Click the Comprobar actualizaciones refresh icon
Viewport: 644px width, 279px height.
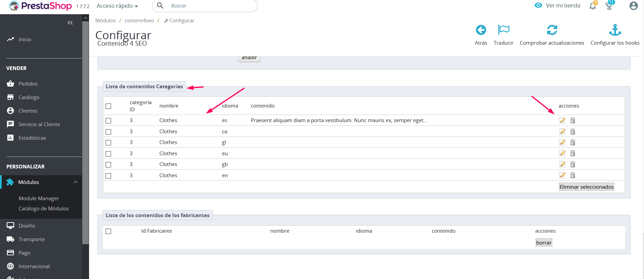(552, 30)
